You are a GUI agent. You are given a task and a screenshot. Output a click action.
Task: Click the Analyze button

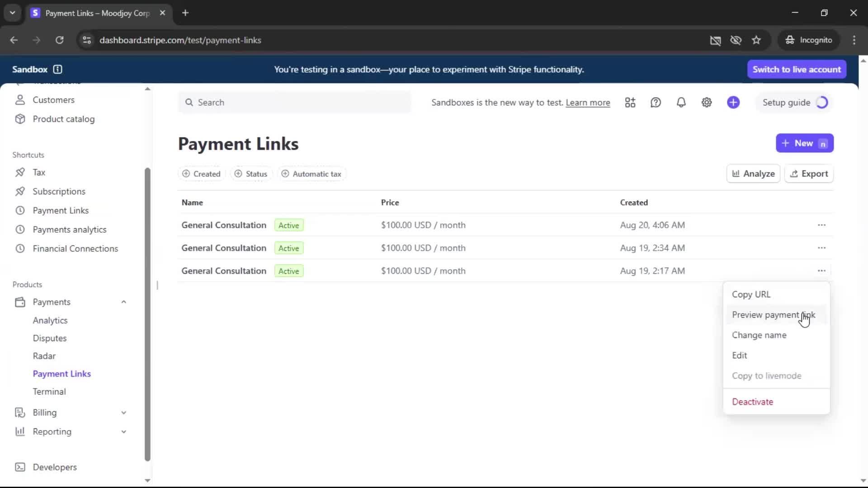coord(753,174)
